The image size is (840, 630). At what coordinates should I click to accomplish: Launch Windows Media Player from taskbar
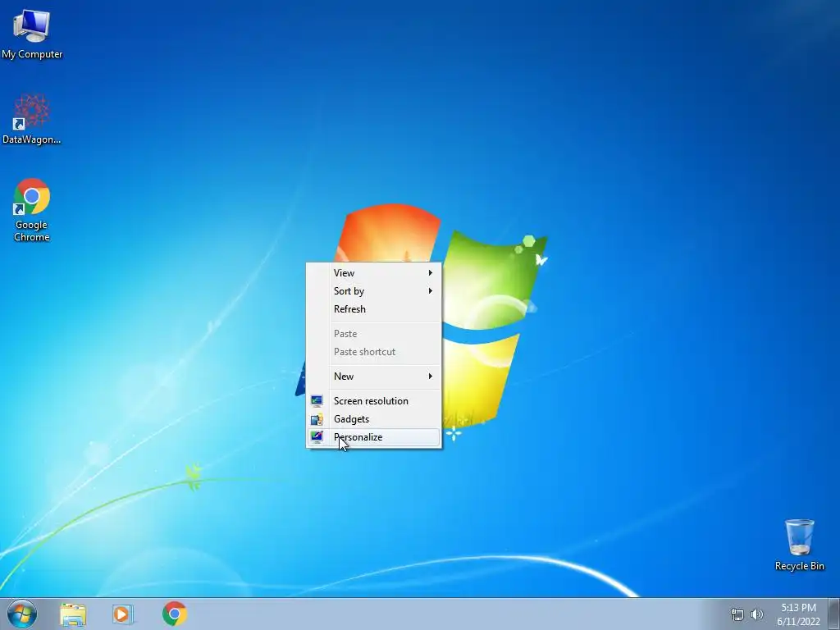(x=123, y=614)
